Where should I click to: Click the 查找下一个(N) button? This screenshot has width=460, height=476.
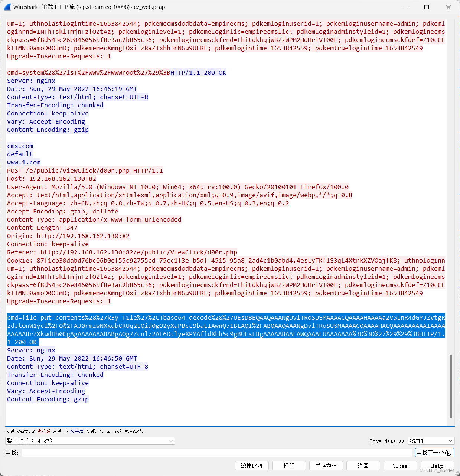tap(434, 453)
